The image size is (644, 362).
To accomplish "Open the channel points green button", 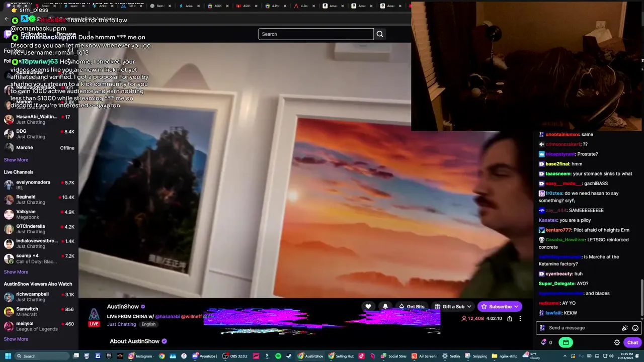I will (x=566, y=342).
